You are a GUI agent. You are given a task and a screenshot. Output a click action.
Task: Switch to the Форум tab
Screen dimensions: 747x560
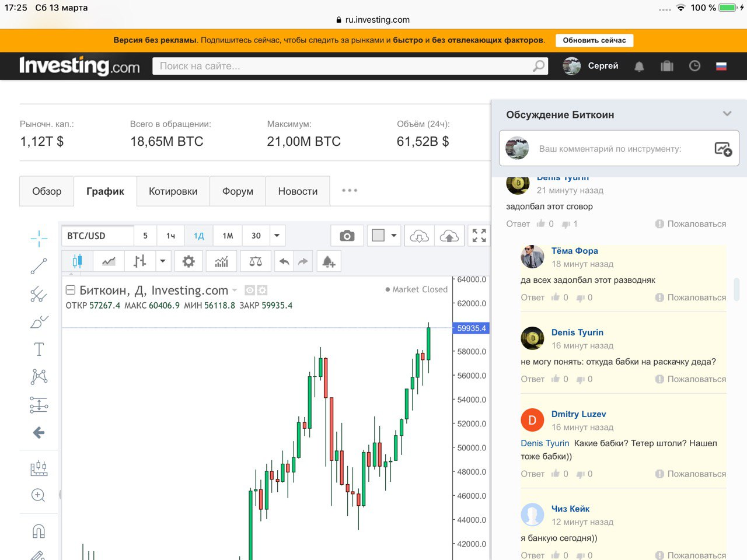click(x=238, y=191)
